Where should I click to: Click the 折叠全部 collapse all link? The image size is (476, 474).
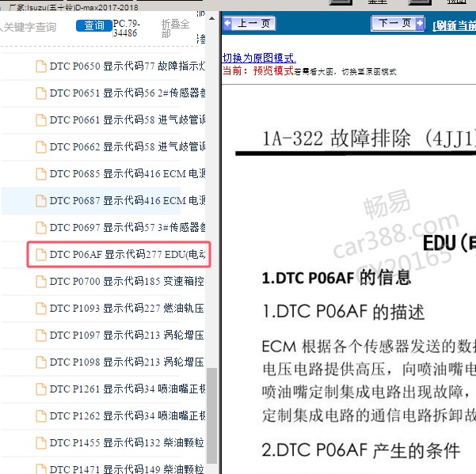pyautogui.click(x=176, y=28)
